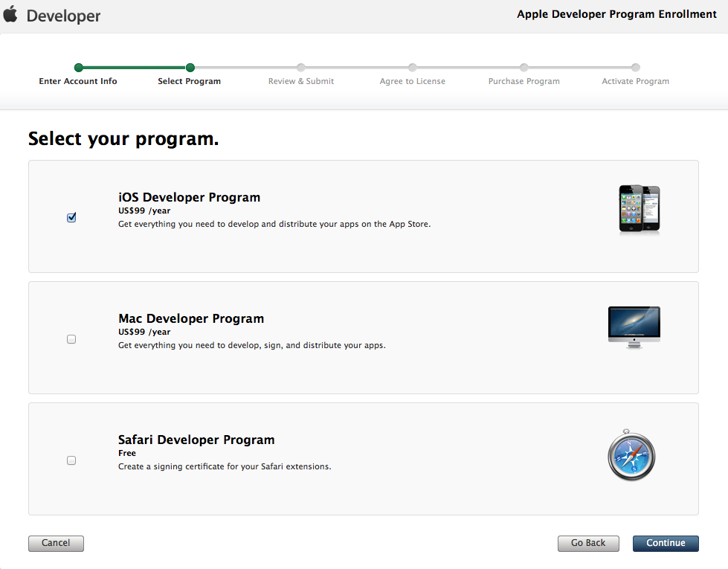
Task: Cancel the enrollment process
Action: pos(56,543)
